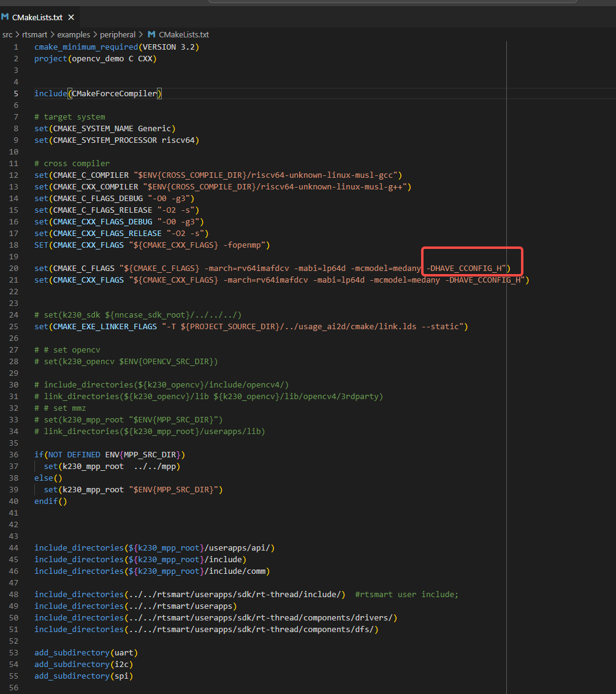Click the "# cross compiler" comment line

72,164
